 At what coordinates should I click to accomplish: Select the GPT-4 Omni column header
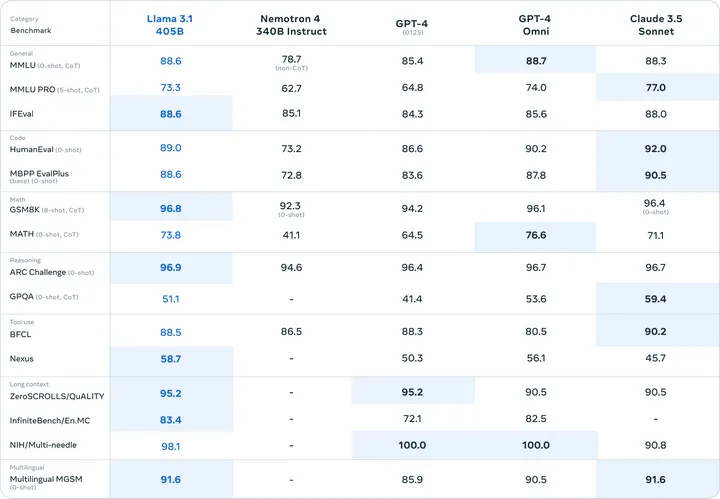(535, 25)
